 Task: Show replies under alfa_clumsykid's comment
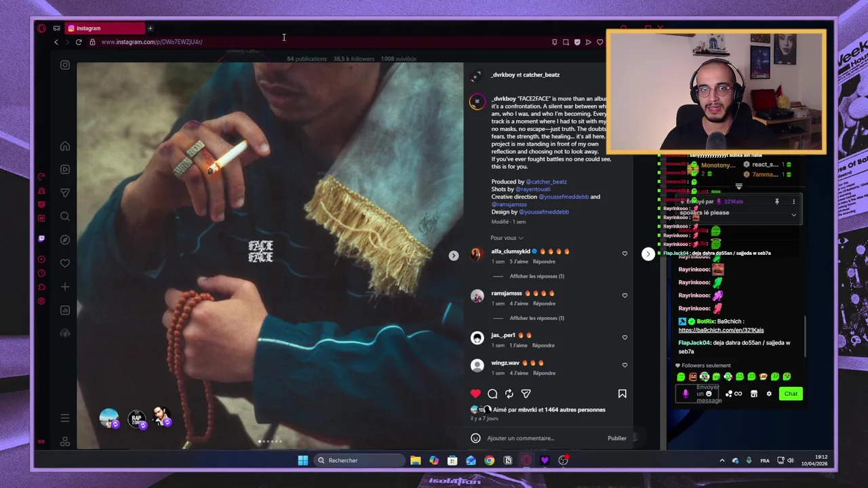(x=536, y=277)
